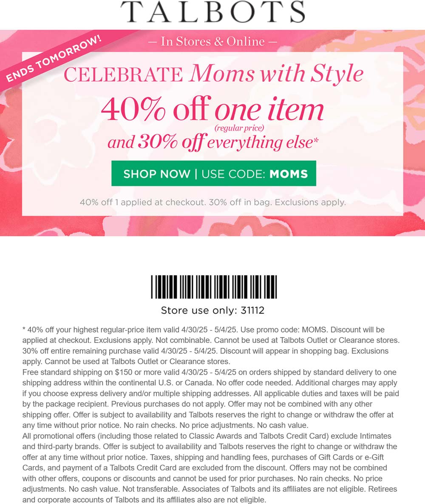Click the CELEBRATE Moms with Style headline

pos(213,74)
